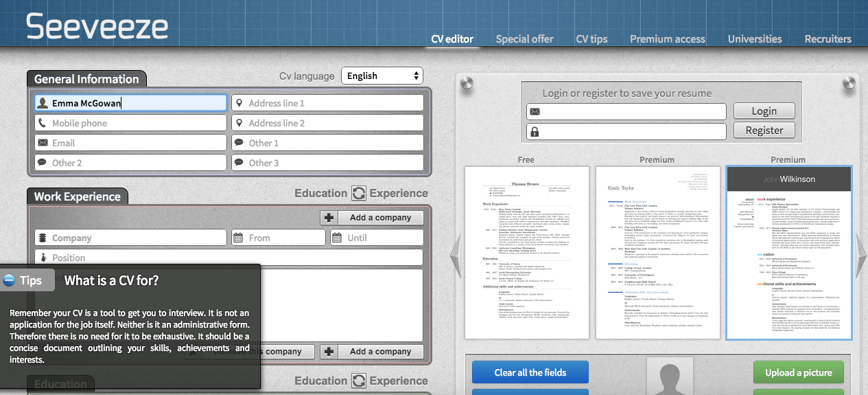This screenshot has width=868, height=395.
Task: Select the Work Experience section tab
Action: click(x=78, y=196)
